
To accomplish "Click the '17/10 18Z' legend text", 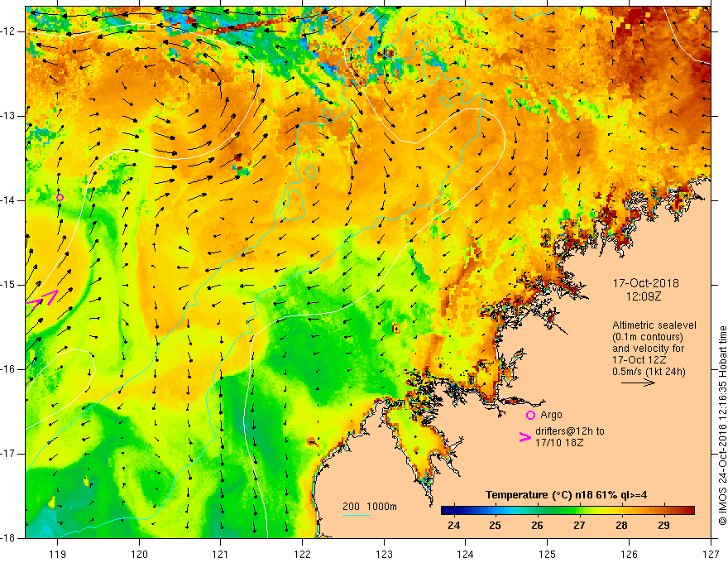I will 559,443.
